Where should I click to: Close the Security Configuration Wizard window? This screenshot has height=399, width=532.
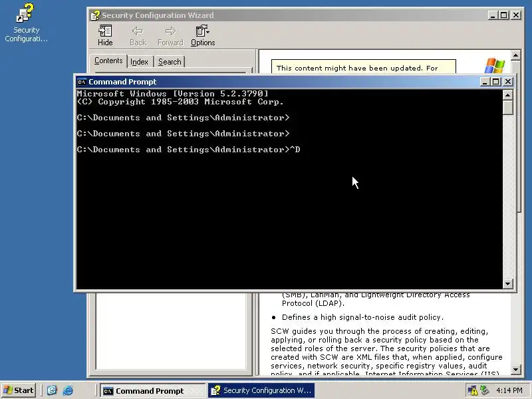(x=516, y=15)
